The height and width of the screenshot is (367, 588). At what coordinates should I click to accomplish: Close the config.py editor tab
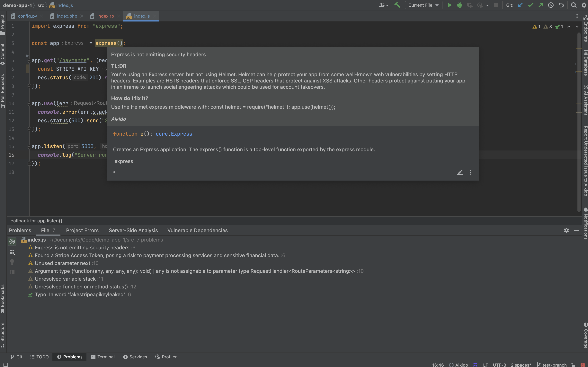point(41,16)
